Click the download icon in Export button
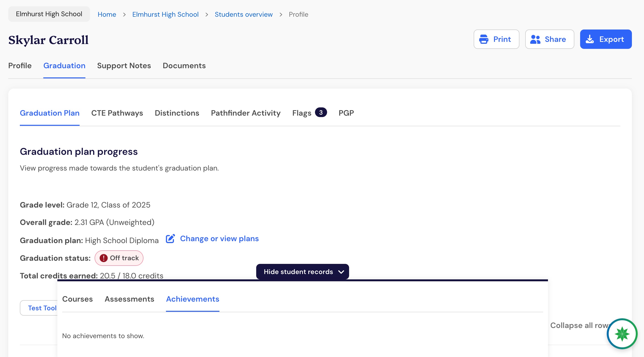The height and width of the screenshot is (357, 644). pos(590,39)
